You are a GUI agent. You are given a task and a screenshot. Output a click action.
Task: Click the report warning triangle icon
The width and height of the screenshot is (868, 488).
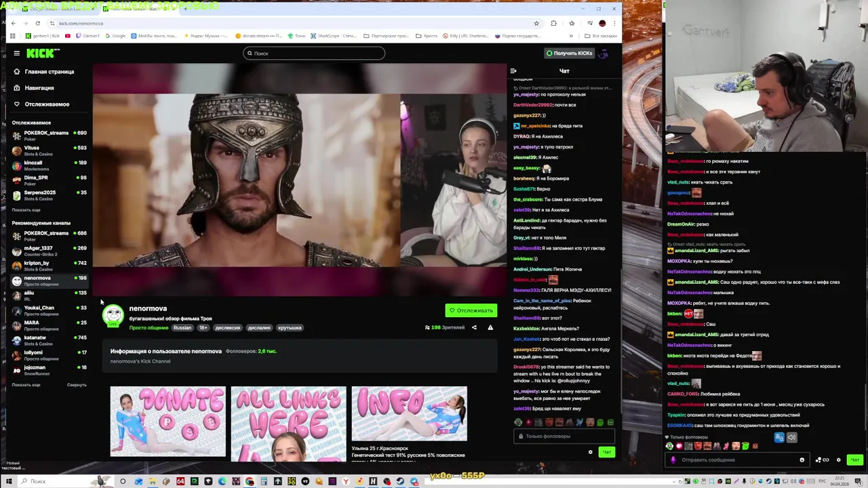click(490, 327)
